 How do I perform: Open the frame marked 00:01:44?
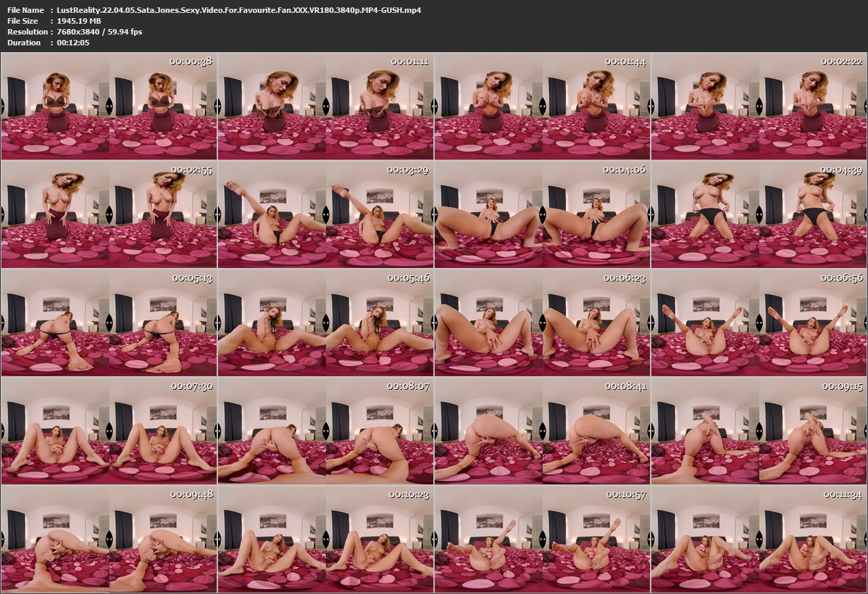click(x=542, y=106)
